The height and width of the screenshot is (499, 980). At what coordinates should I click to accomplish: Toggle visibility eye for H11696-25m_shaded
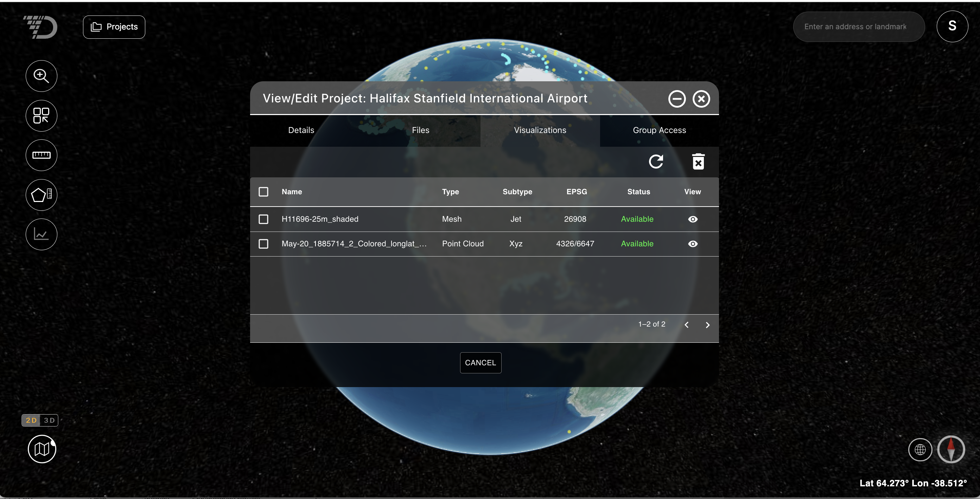click(x=693, y=219)
